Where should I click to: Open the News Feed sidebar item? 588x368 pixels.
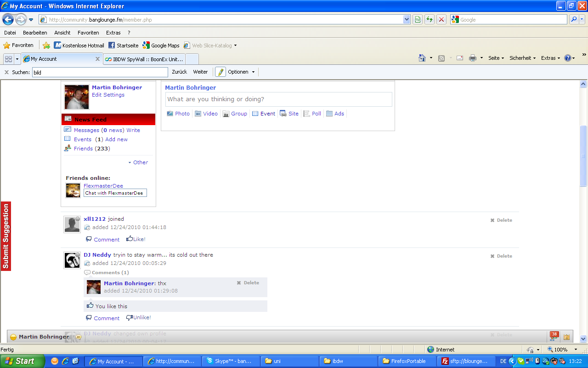[x=108, y=119]
